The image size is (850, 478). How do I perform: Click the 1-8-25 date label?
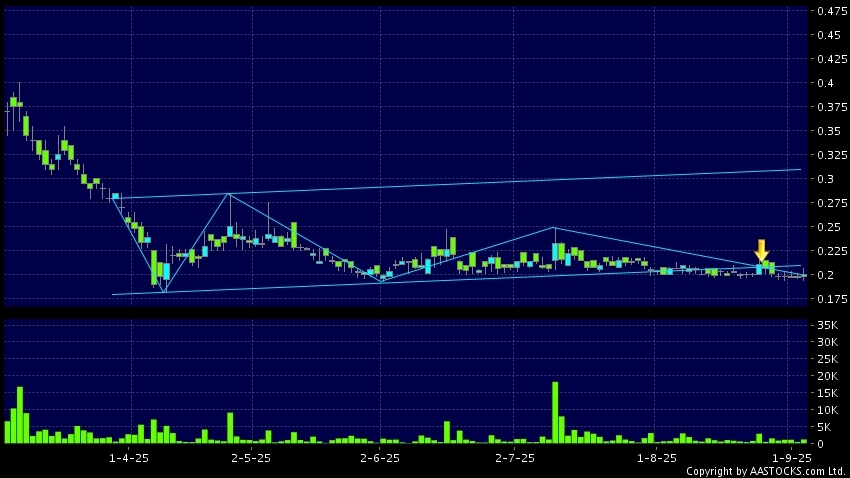(x=657, y=458)
